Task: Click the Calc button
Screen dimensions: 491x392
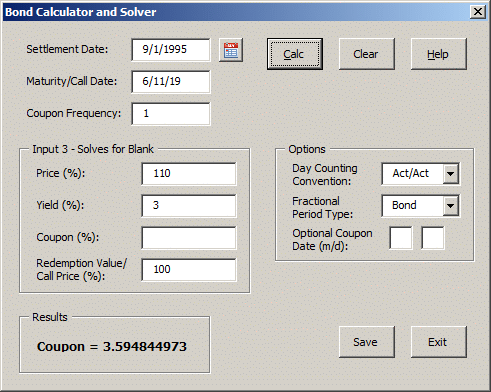Action: pos(295,54)
